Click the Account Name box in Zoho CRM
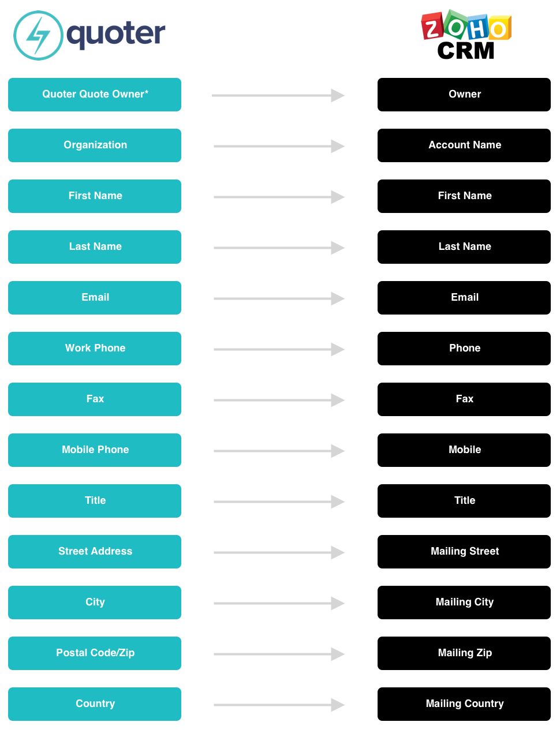 tap(464, 145)
